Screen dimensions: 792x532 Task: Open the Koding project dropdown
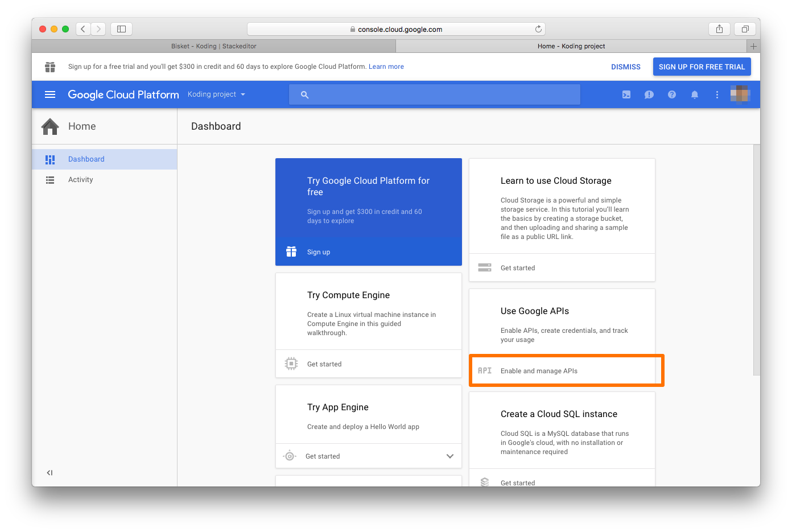[x=217, y=94]
